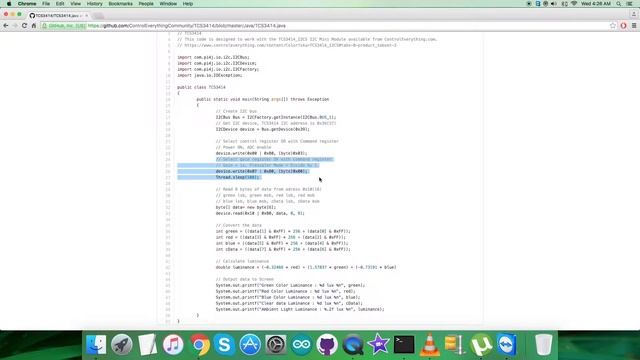Viewport: 640px width, 360px height.
Task: Click the github.com address bar
Action: [327, 26]
